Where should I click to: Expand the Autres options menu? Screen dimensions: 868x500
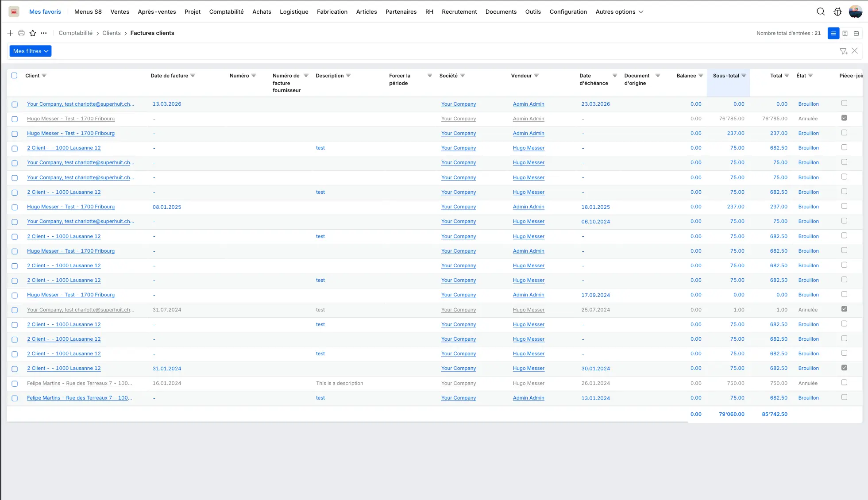point(619,12)
